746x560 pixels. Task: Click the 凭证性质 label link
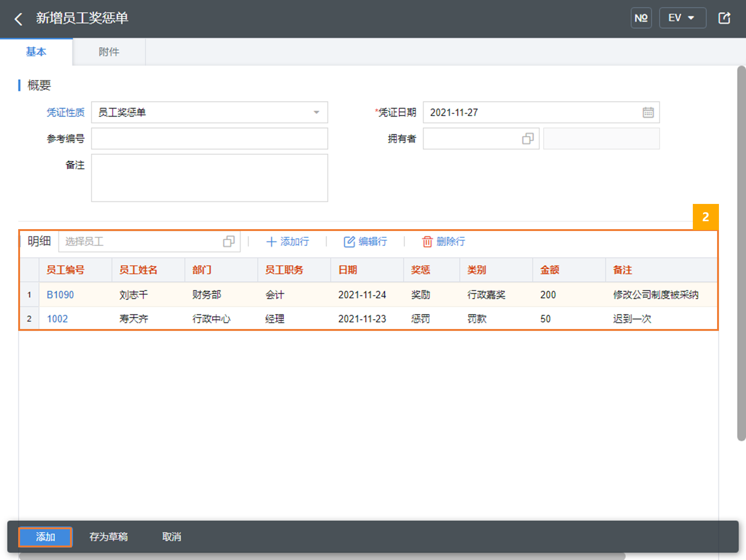[66, 112]
